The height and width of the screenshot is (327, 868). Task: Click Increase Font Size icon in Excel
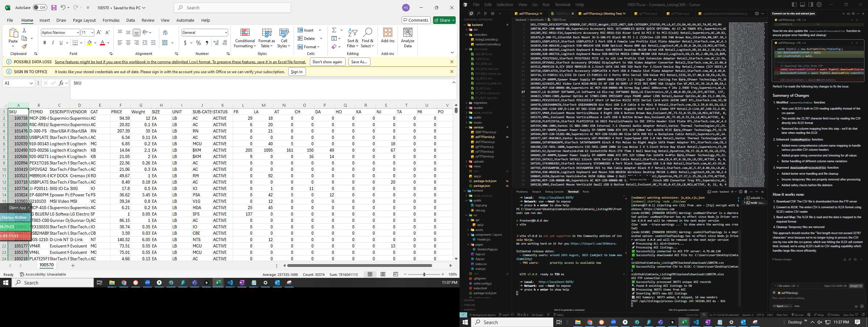point(99,32)
